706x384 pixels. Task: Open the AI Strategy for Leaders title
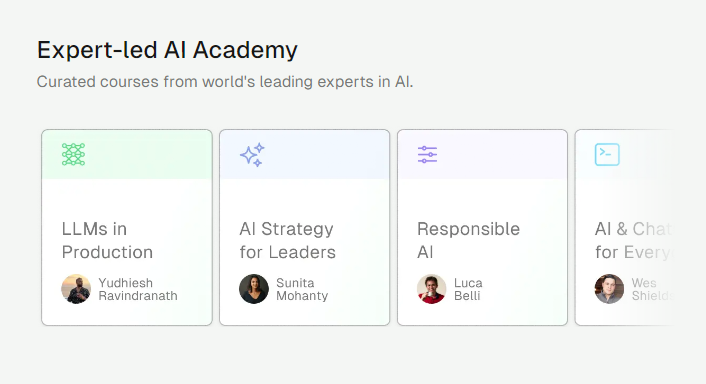tap(287, 240)
